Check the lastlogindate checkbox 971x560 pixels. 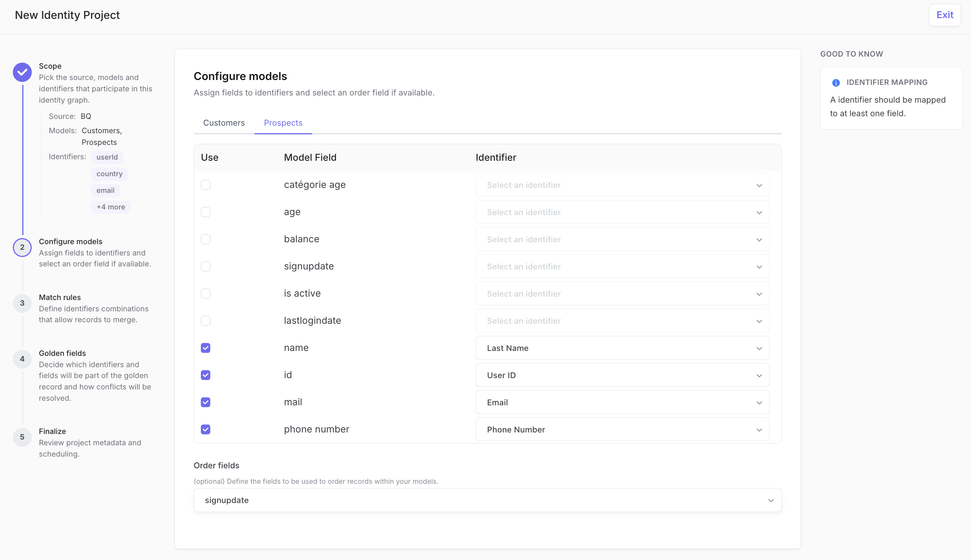[x=206, y=321]
